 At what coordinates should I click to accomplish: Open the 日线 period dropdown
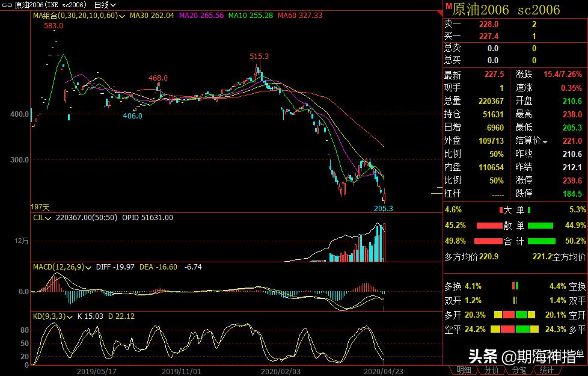tap(105, 5)
